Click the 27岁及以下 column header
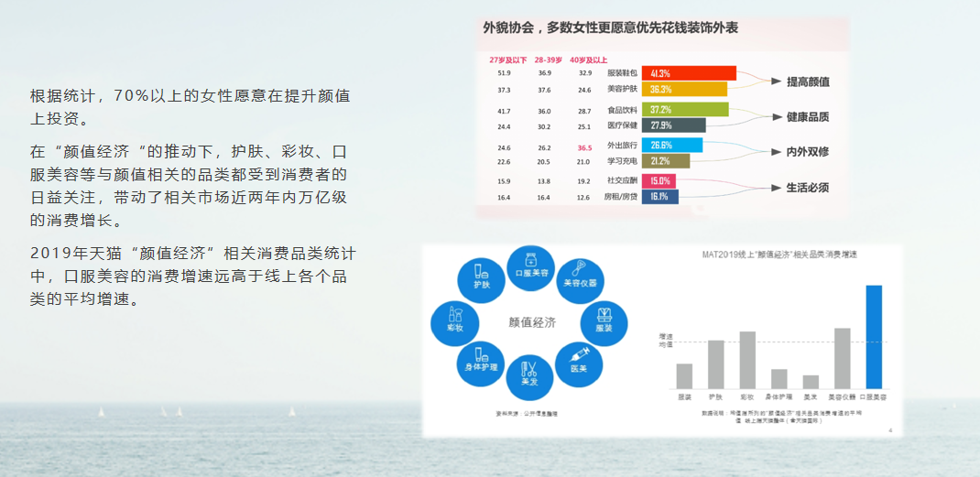 508,60
